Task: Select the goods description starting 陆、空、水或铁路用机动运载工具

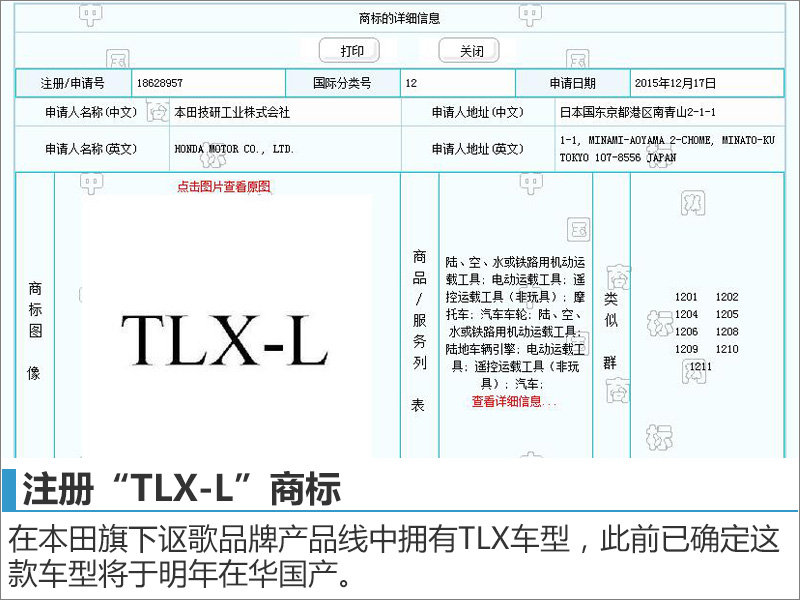Action: 515,323
